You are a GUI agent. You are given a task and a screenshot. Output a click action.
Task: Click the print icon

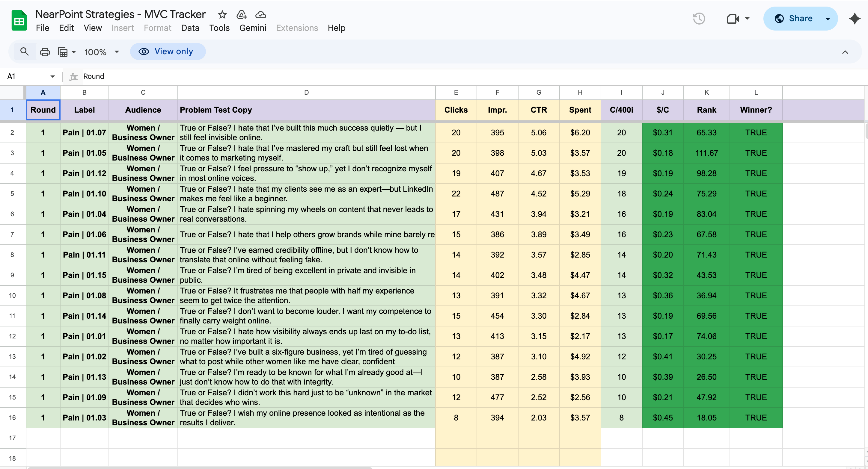pos(45,52)
